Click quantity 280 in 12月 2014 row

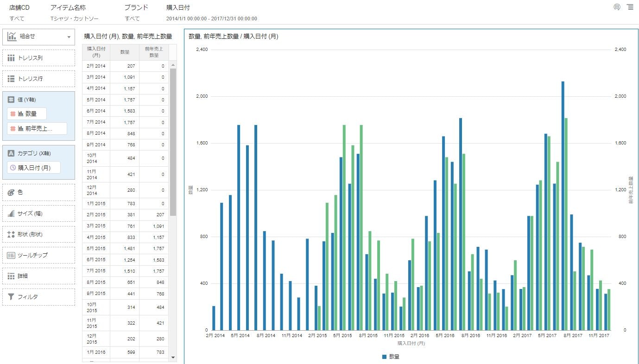tap(131, 190)
